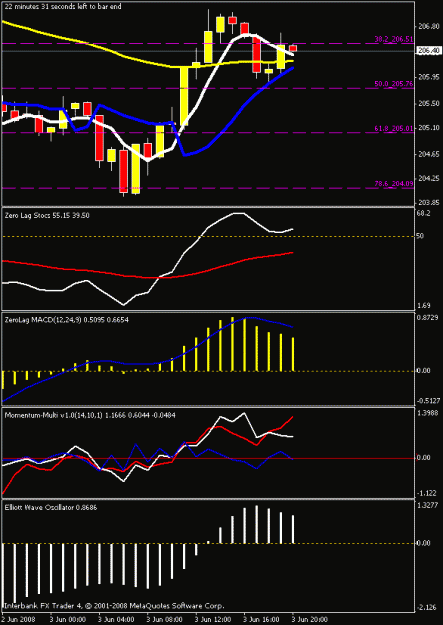Click the 1.3988 momentum scale value

click(428, 415)
